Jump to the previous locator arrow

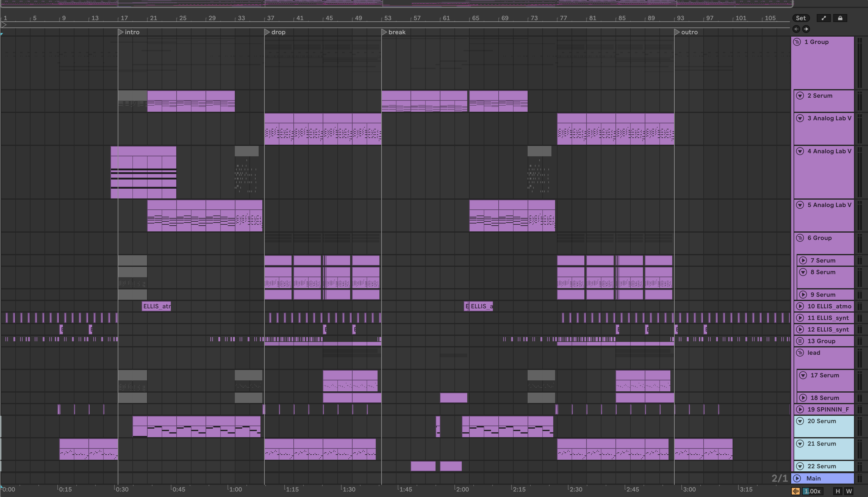pyautogui.click(x=796, y=29)
